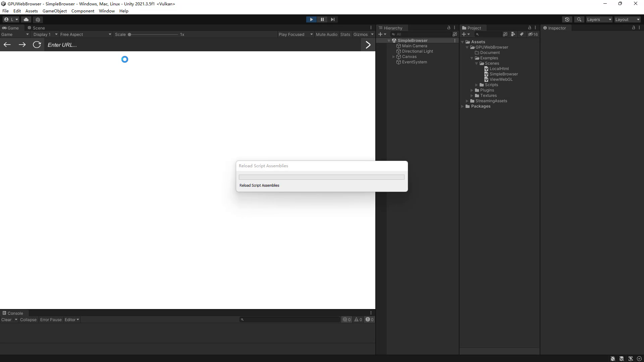Click the search icon in Project panel
Image resolution: width=644 pixels, height=362 pixels.
(477, 34)
